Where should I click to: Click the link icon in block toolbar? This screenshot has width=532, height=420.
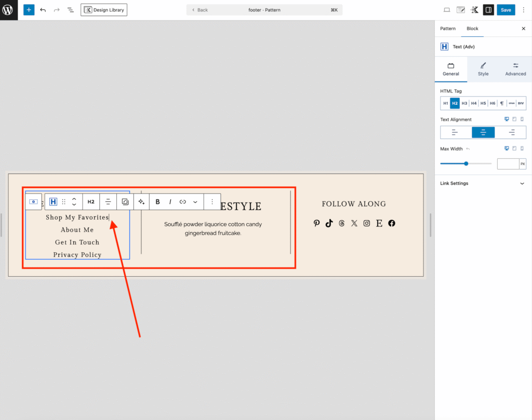(183, 201)
